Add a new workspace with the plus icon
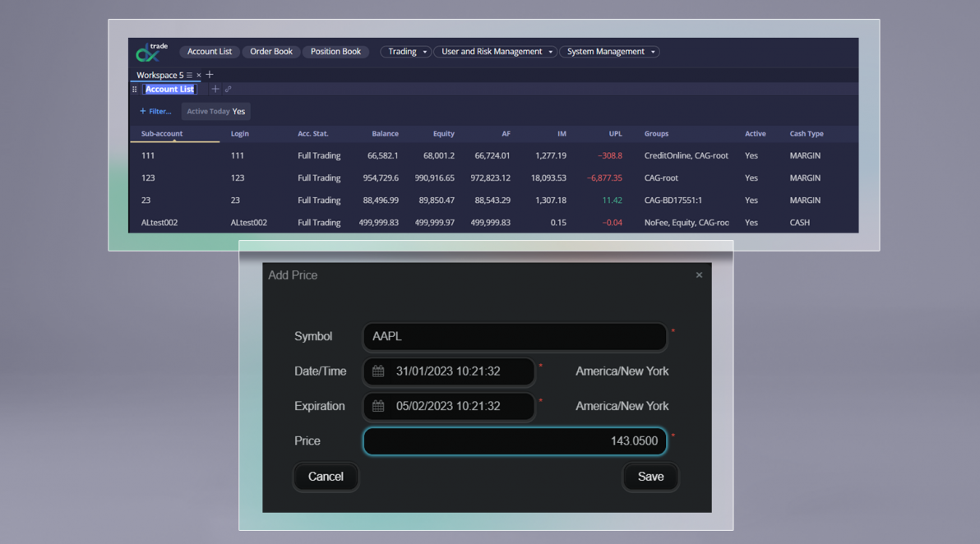 pos(210,75)
